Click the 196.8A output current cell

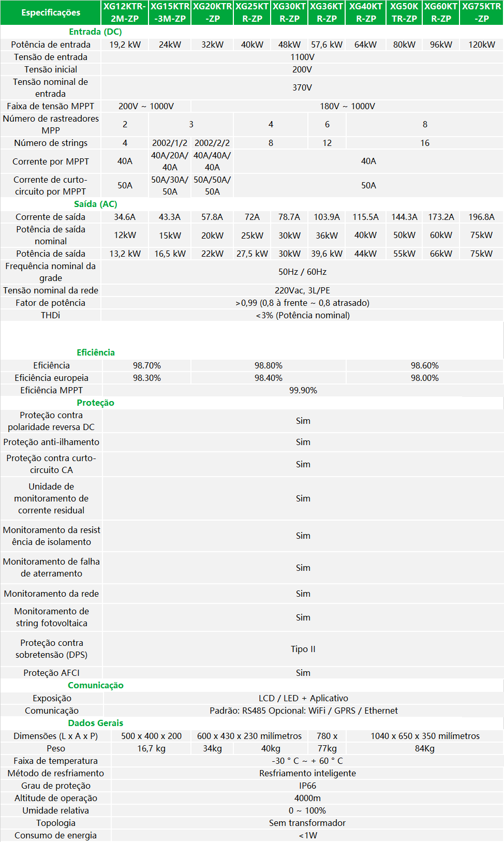click(481, 217)
